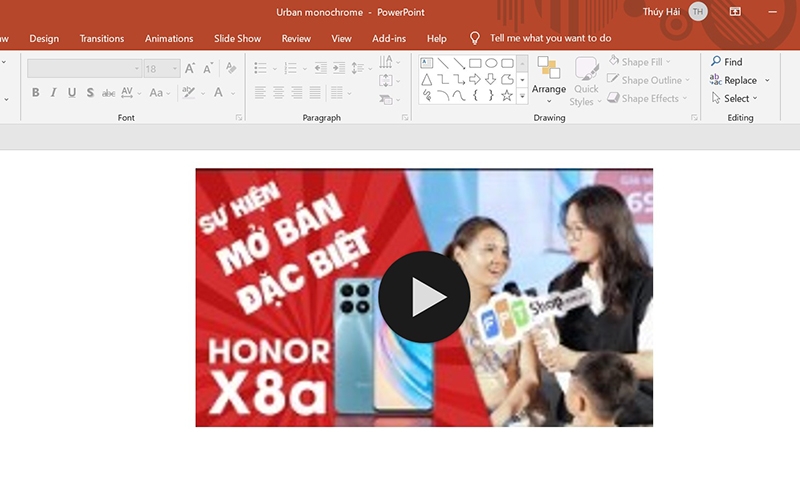Viewport: 800px width, 500px height.
Task: Click the Increase List Level icon
Action: click(x=339, y=68)
